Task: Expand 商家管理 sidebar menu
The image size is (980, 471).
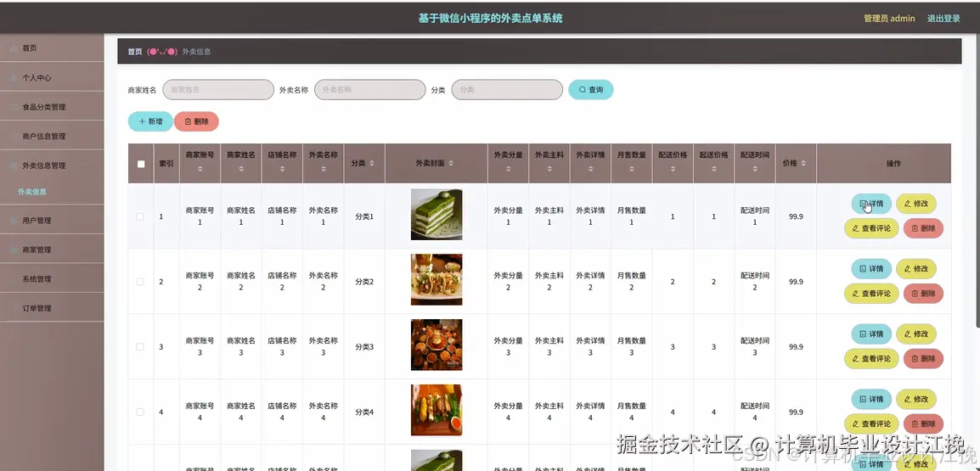Action: tap(52, 250)
